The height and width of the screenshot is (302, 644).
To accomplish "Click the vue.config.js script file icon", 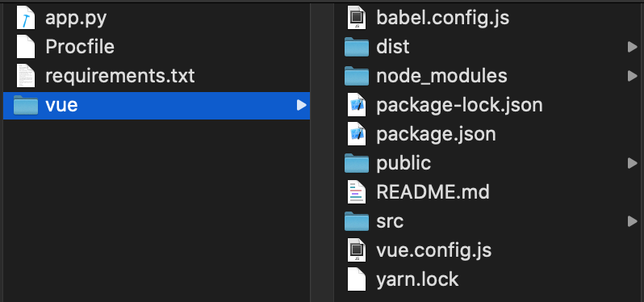I will (357, 250).
